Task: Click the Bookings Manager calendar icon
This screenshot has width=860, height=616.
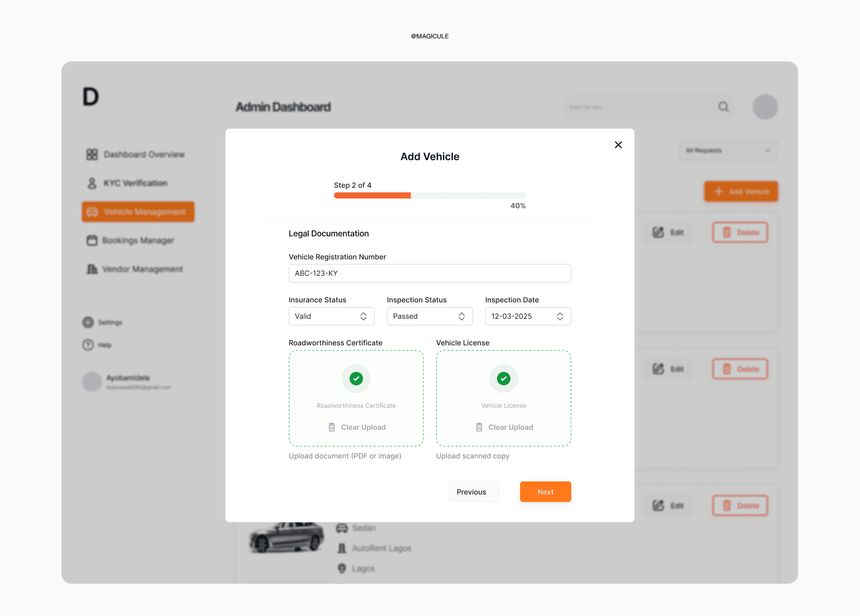Action: 92,240
